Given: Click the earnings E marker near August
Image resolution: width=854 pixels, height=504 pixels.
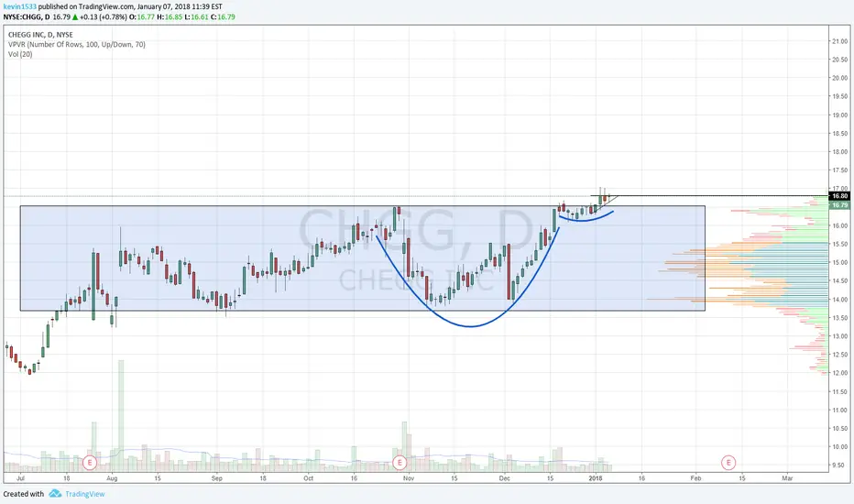Looking at the screenshot, I should [90, 463].
